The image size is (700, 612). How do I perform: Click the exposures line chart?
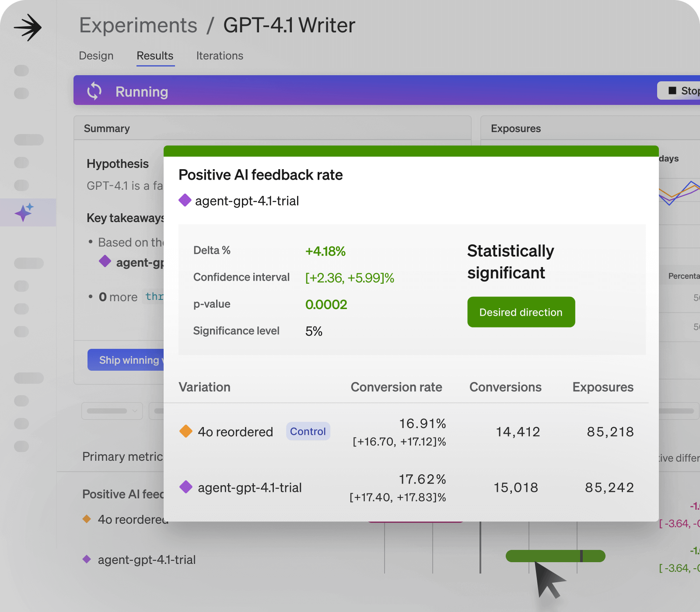[679, 192]
